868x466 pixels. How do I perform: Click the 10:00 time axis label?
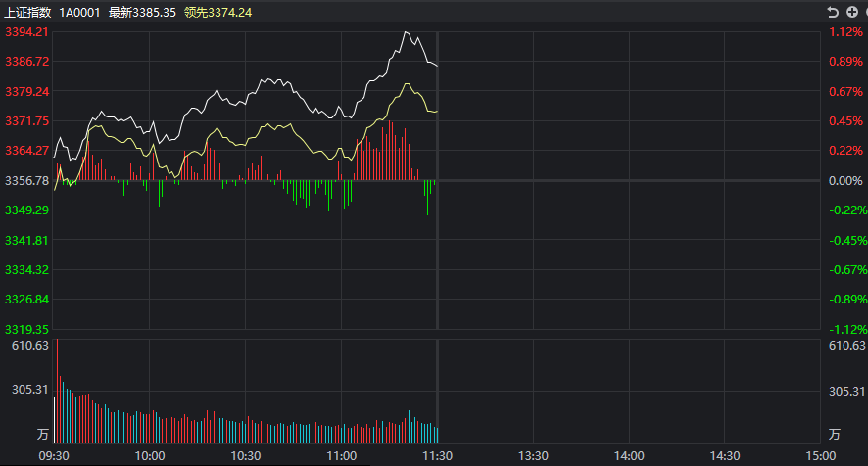coord(150,456)
